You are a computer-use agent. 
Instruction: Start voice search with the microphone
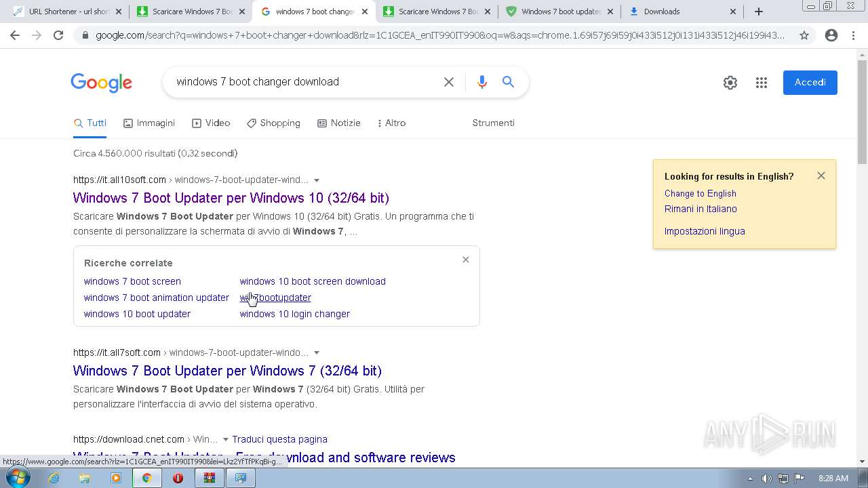coord(482,82)
